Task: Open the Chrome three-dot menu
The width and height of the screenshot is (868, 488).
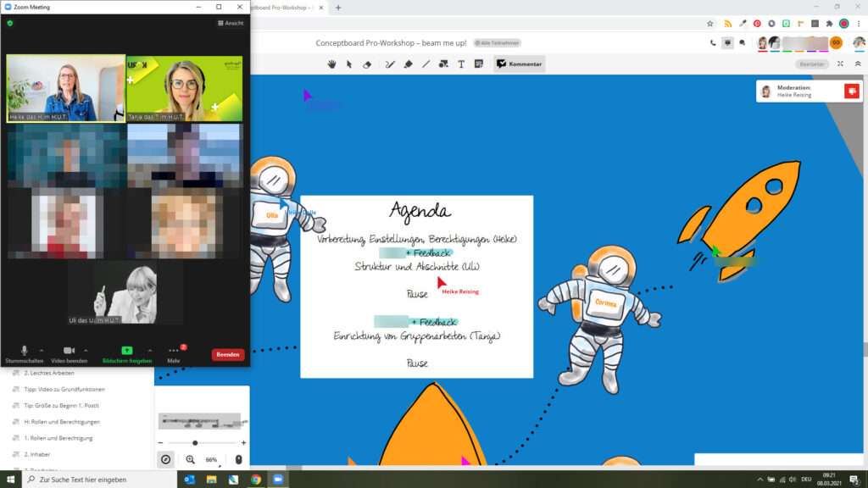Action: [x=859, y=24]
